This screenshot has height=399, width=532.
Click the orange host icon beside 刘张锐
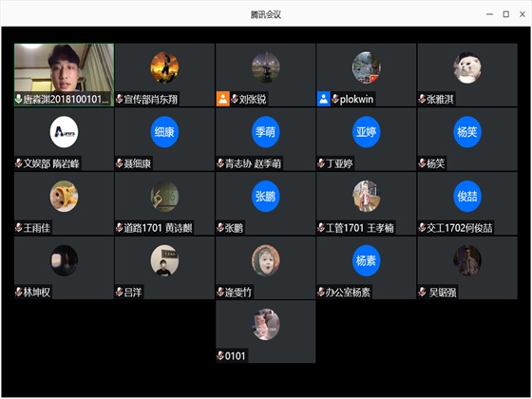coord(223,99)
